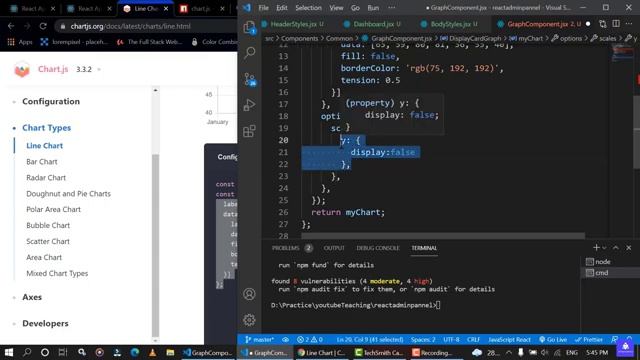This screenshot has width=640, height=360.
Task: Open the Extensions view
Action: coord(249,131)
